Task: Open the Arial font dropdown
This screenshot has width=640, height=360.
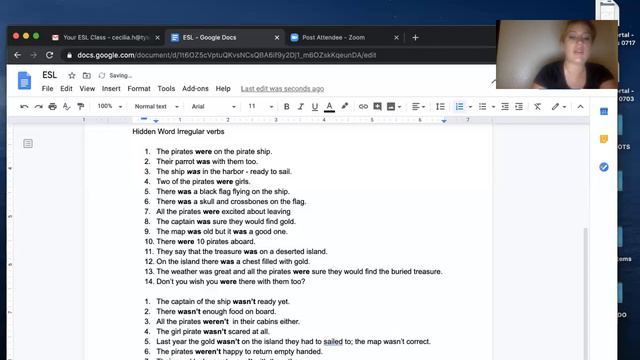Action: pos(213,107)
